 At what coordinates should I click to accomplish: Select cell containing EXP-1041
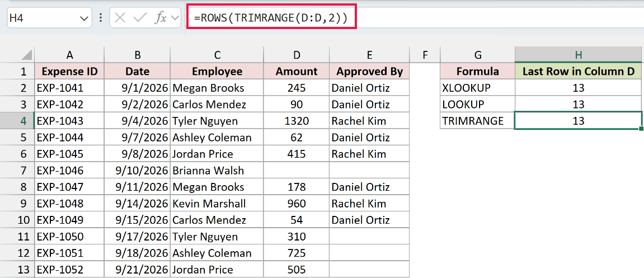point(69,88)
